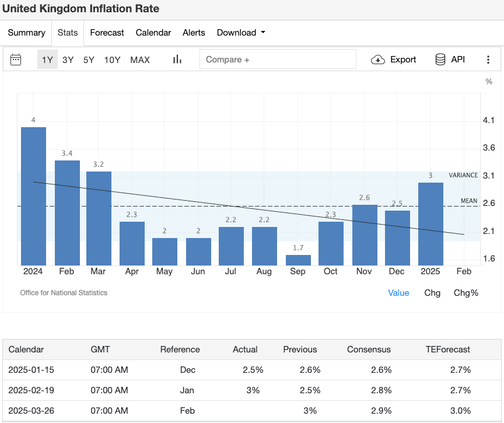Select the MAX time range
The image size is (504, 423).
pyautogui.click(x=139, y=59)
